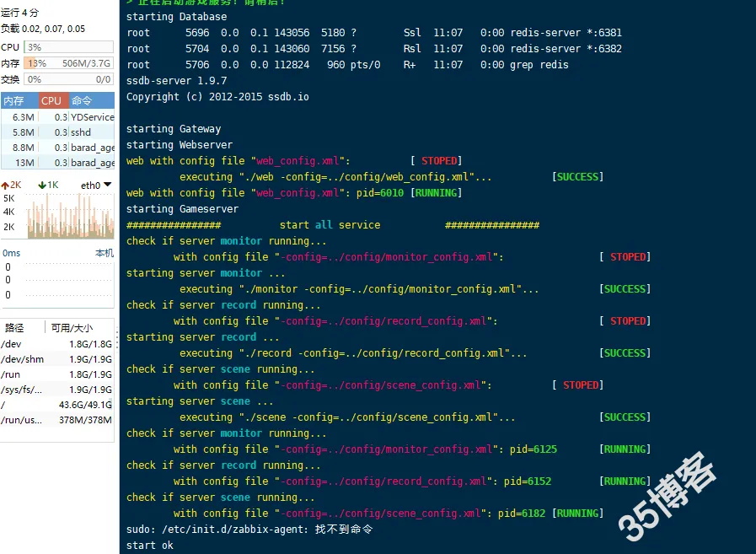Select the /run/us... disk row
The height and width of the screenshot is (554, 756).
[x=57, y=420]
